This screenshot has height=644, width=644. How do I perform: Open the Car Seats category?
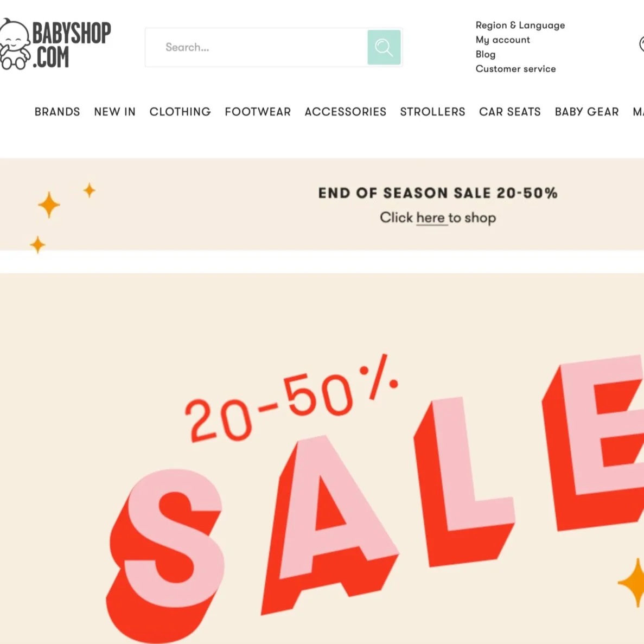coord(509,112)
